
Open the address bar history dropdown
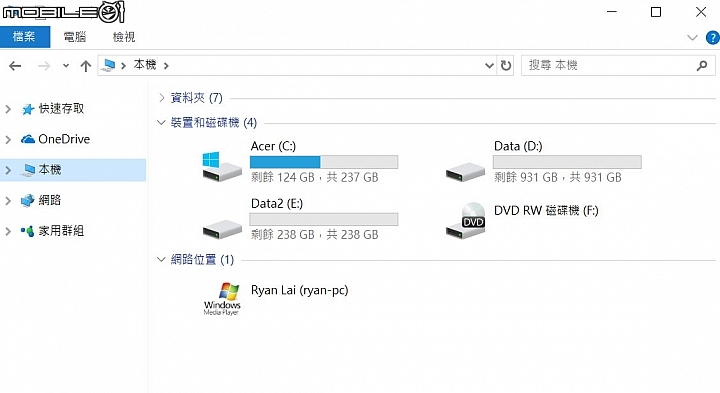[489, 66]
